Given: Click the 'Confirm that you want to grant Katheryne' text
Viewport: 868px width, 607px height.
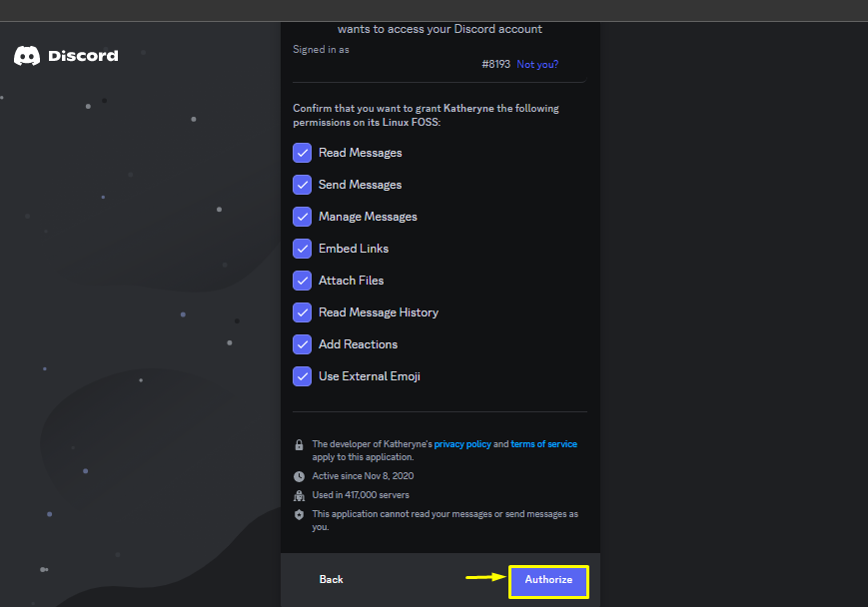Looking at the screenshot, I should click(x=426, y=115).
